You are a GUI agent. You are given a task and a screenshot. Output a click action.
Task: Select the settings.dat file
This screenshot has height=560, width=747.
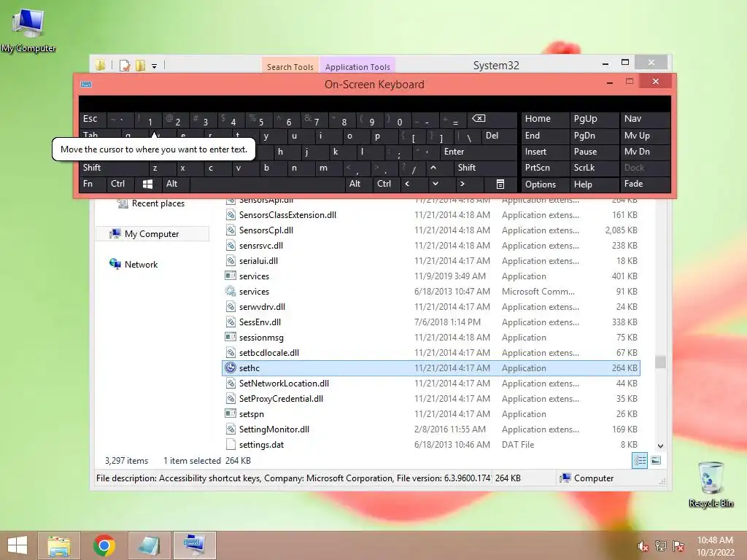(x=431, y=444)
